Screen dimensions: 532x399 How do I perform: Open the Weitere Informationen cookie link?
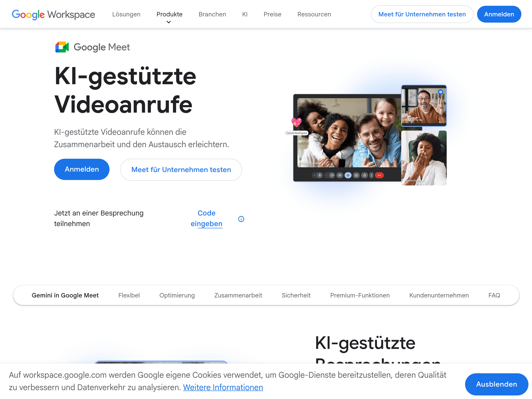click(223, 387)
